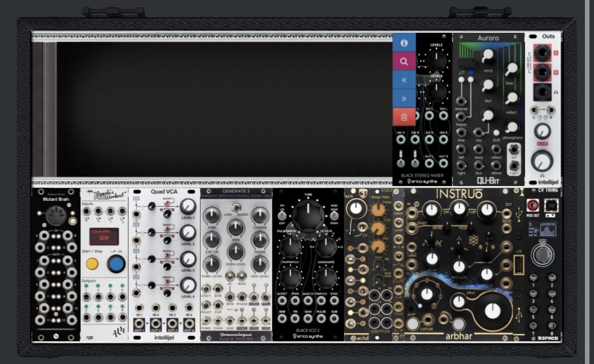Screen dimensions: 594x364
Task: Click the Quad VCA module title
Action: coord(164,192)
